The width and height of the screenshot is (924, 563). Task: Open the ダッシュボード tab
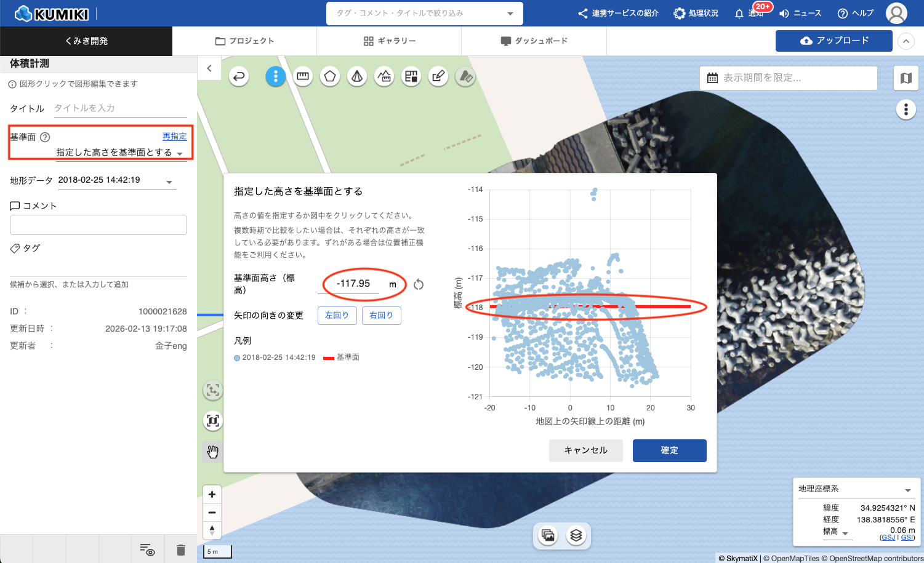point(534,41)
